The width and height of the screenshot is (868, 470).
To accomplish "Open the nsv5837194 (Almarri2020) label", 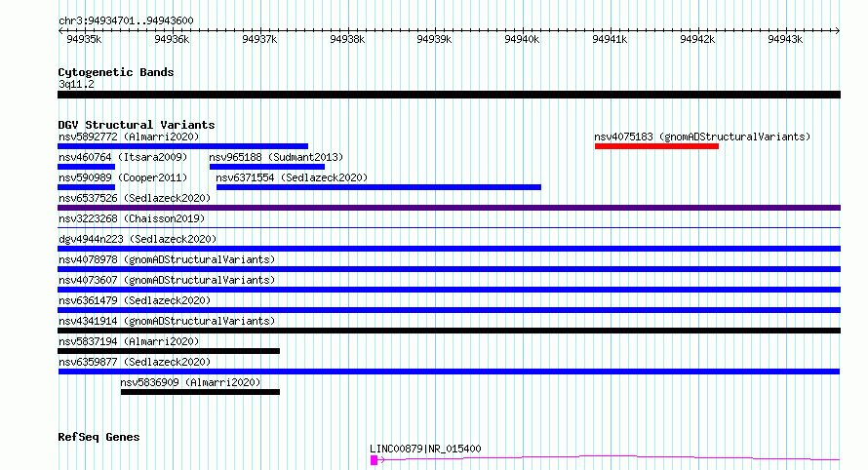I will pyautogui.click(x=129, y=341).
